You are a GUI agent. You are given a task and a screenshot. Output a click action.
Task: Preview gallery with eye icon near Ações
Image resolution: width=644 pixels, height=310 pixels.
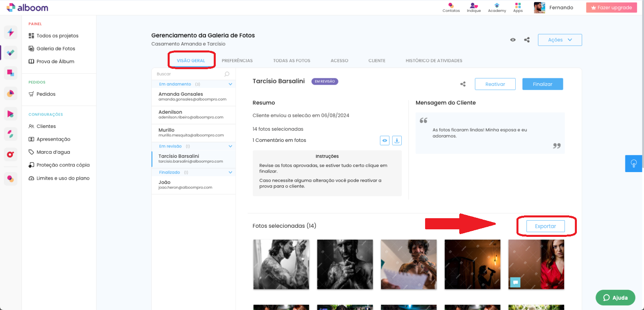[x=513, y=40]
